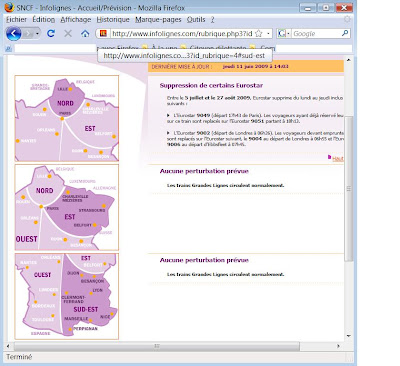Open the Affichage menu
The width and height of the screenshot is (400, 366).
click(76, 20)
